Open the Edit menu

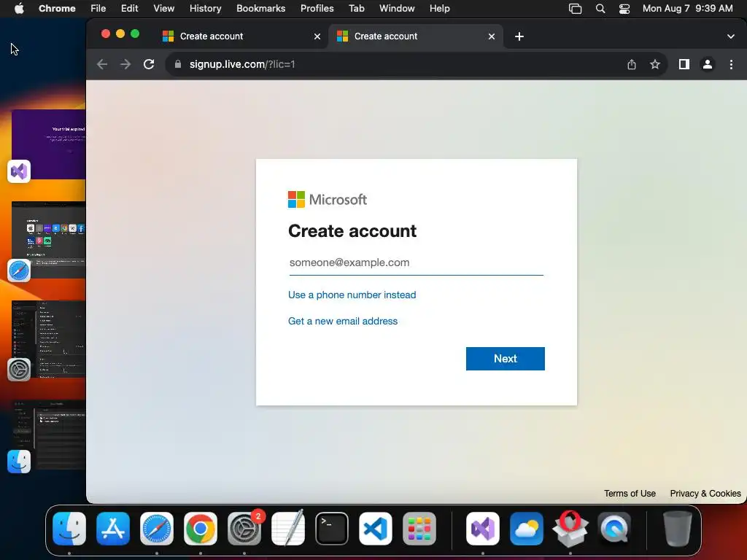click(129, 9)
